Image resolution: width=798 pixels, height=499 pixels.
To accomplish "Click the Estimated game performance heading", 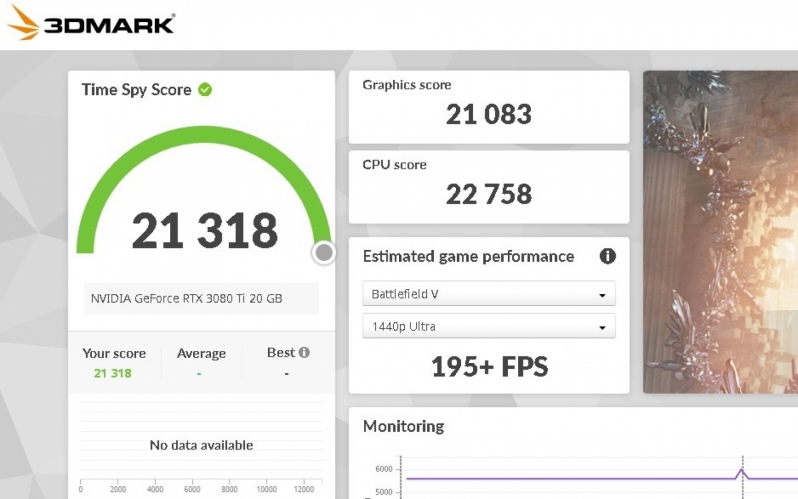I will pyautogui.click(x=468, y=256).
